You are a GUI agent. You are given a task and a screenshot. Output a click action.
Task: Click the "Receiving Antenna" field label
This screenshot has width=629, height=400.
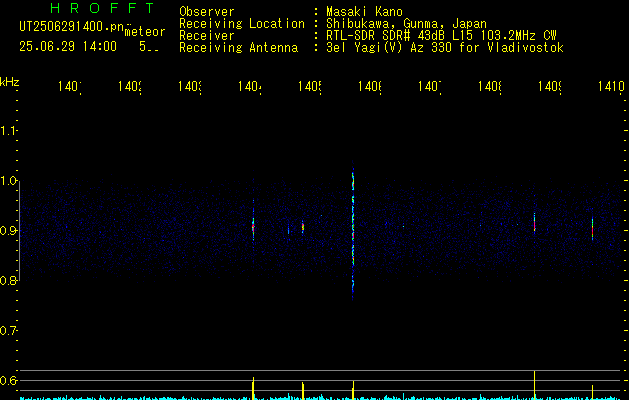pyautogui.click(x=238, y=48)
